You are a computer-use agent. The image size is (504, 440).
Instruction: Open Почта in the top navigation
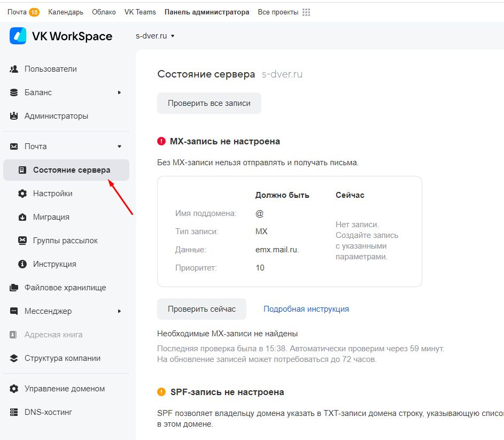[17, 12]
